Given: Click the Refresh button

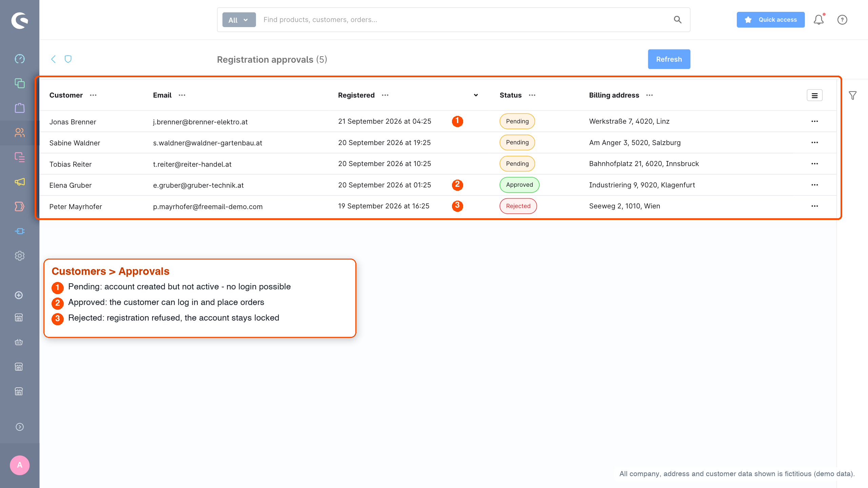Looking at the screenshot, I should pyautogui.click(x=669, y=59).
